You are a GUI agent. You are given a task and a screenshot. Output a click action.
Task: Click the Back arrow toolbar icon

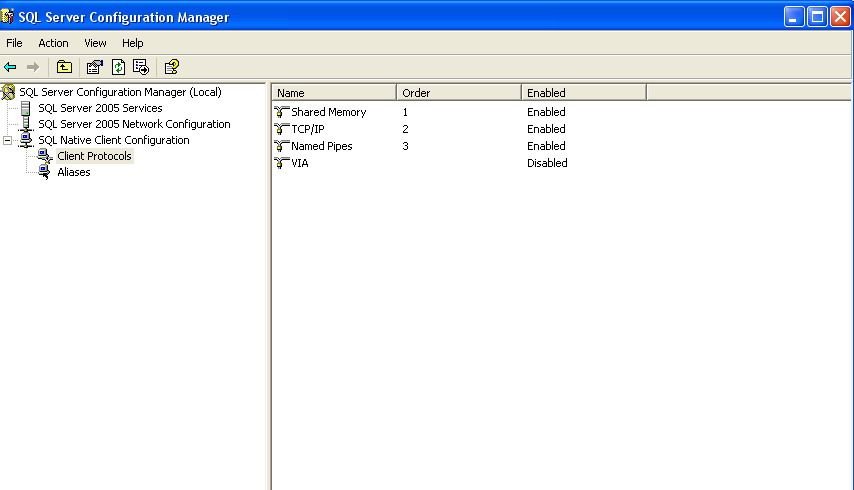point(10,67)
